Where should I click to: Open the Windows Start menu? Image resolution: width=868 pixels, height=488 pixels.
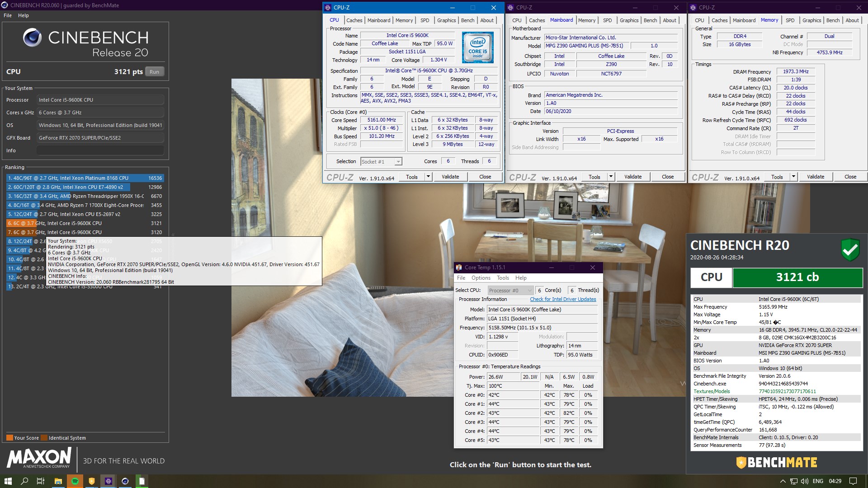pos(8,481)
